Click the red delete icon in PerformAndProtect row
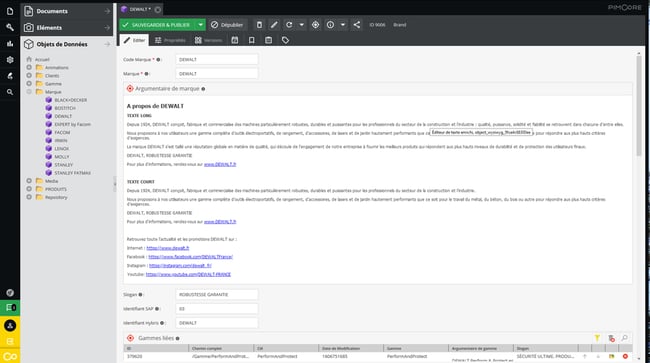The width and height of the screenshot is (650, 363). tap(625, 356)
